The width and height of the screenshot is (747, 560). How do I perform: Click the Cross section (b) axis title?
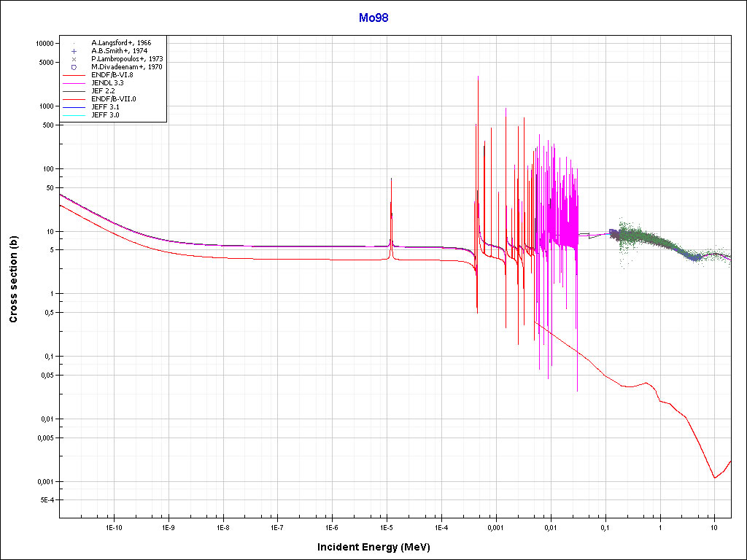13,280
